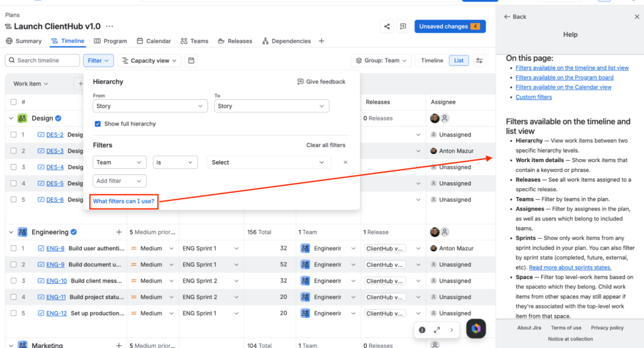The image size is (644, 348).
Task: Switch to List view toggle
Action: (458, 60)
